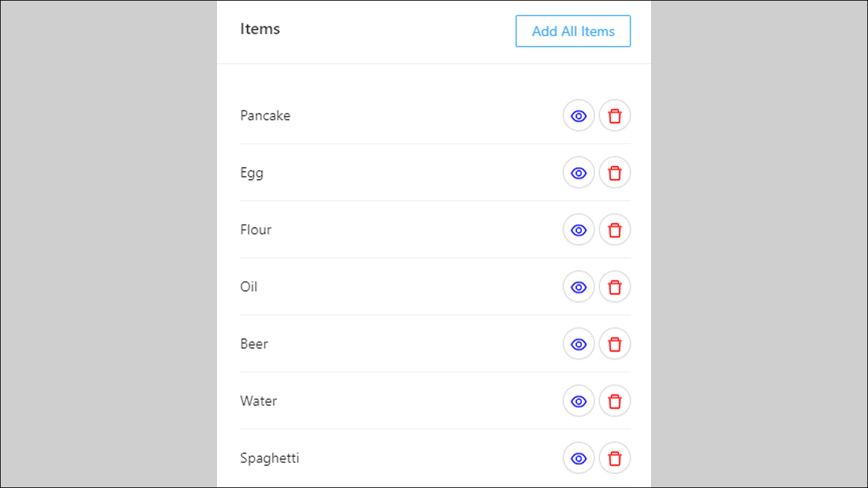
Task: View Spaghetti with the eye icon
Action: pos(578,457)
